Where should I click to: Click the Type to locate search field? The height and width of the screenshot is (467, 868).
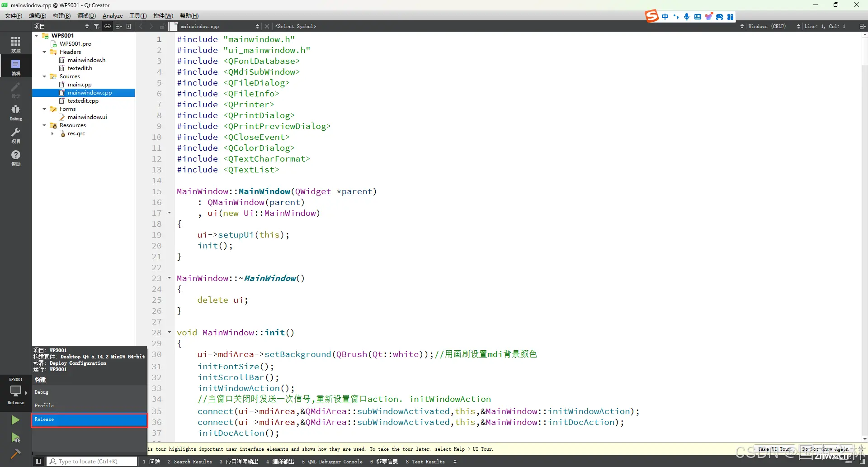click(x=92, y=462)
